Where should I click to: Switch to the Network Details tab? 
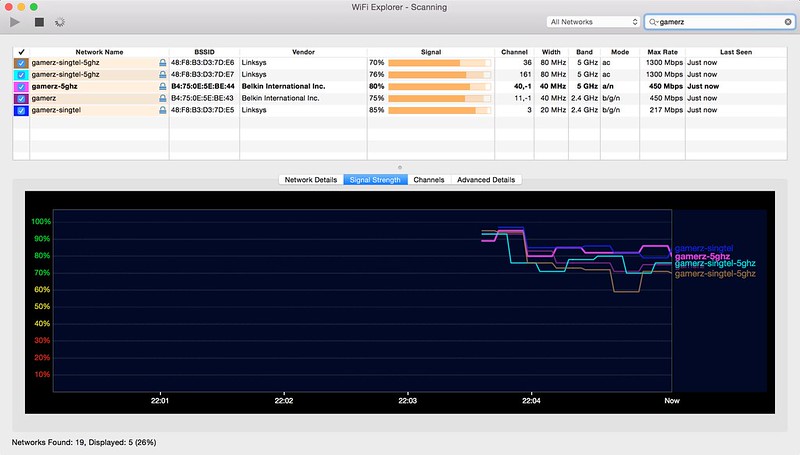pyautogui.click(x=310, y=180)
